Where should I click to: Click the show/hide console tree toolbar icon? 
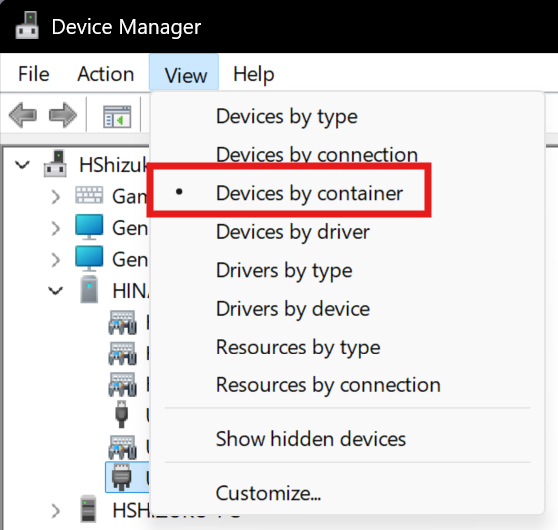coord(117,116)
